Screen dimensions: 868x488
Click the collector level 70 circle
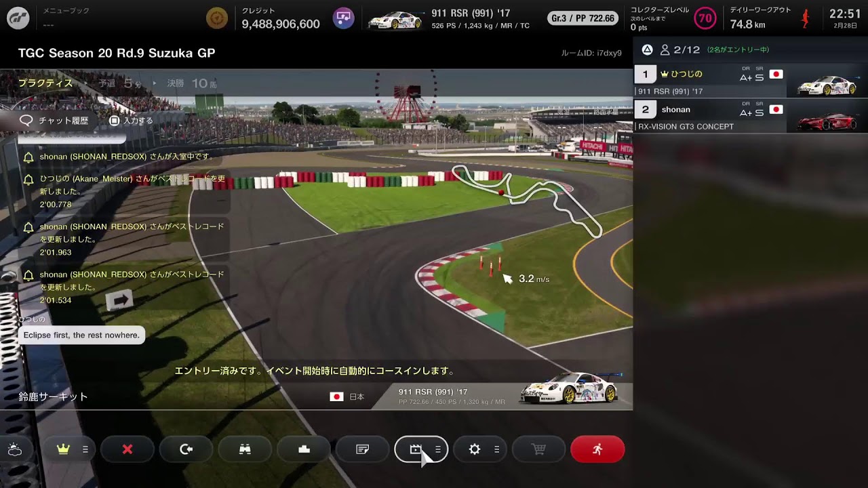[x=705, y=18]
